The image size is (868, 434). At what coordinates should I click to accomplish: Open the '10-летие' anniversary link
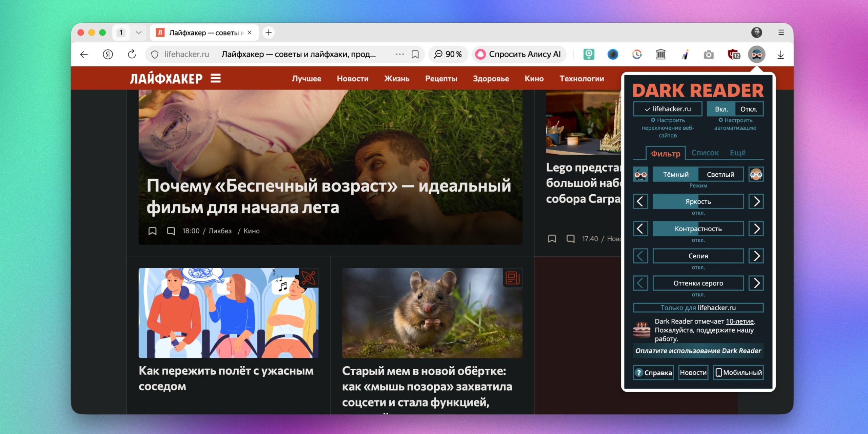tap(739, 321)
